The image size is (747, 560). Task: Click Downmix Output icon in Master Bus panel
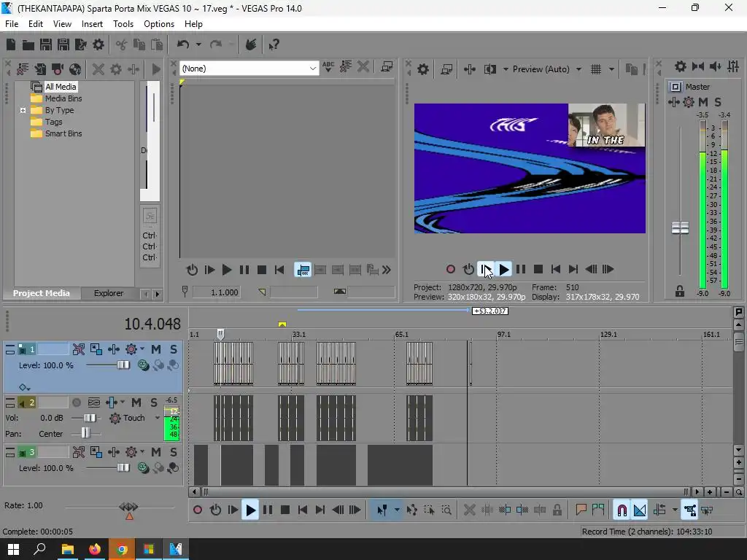698,66
